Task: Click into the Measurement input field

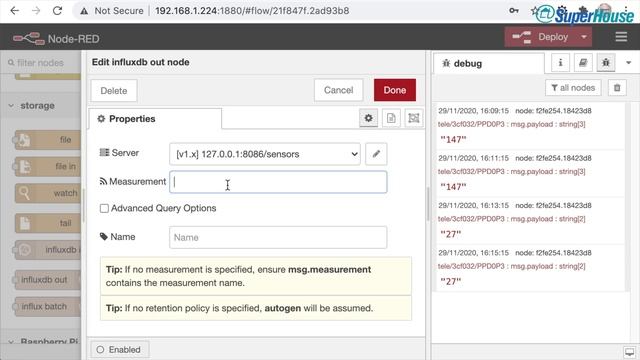Action: click(278, 182)
